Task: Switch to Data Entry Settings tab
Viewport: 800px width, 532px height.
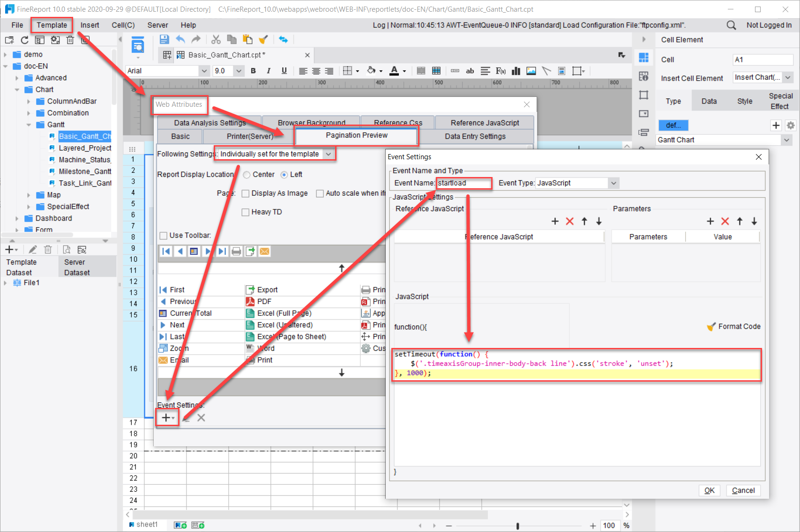Action: pyautogui.click(x=475, y=136)
